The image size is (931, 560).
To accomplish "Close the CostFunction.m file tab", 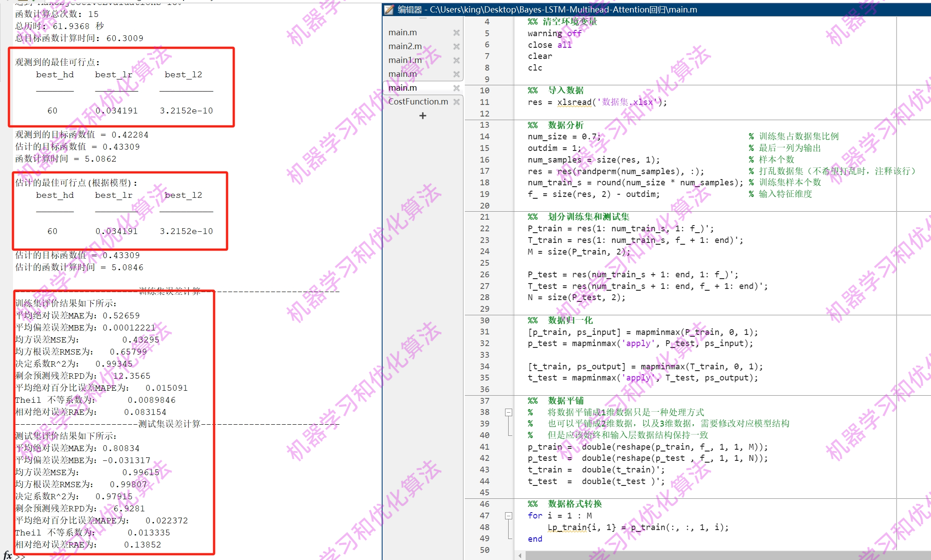I will tap(456, 102).
